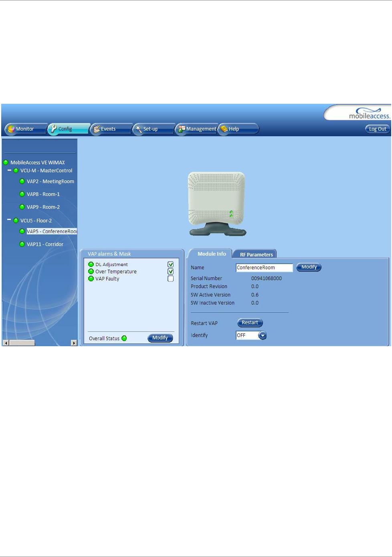
Task: Click the Restart VAP button
Action: [x=250, y=323]
